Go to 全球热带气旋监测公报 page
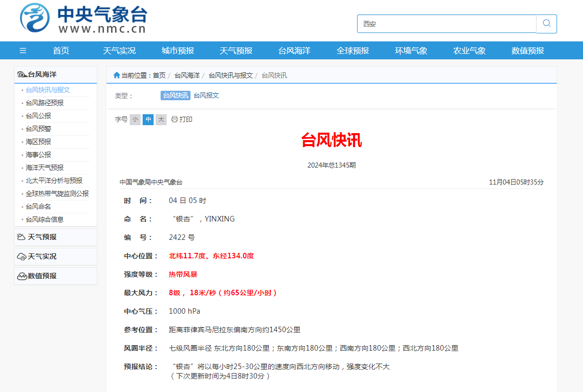 (57, 194)
